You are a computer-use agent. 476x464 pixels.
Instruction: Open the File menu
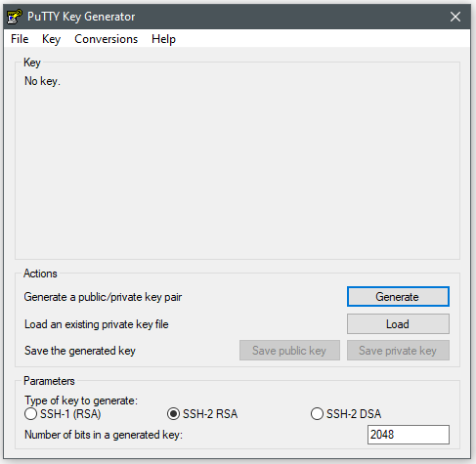click(20, 39)
